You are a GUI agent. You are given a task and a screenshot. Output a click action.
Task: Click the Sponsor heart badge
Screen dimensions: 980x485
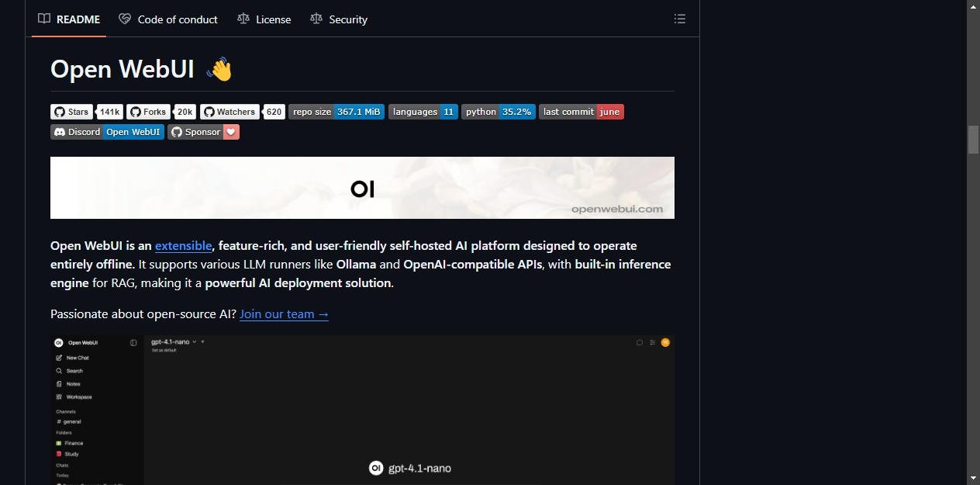204,132
